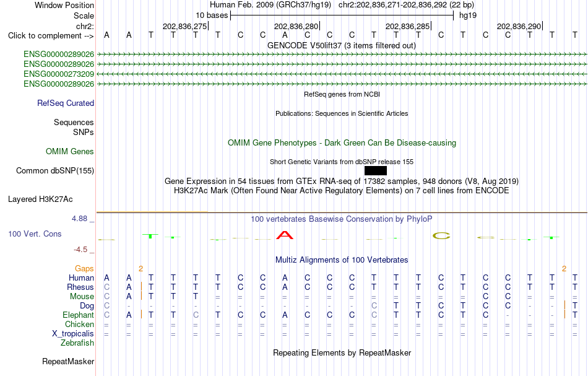Click the 100 Vert. Cons label
588x376 pixels.
[35, 234]
